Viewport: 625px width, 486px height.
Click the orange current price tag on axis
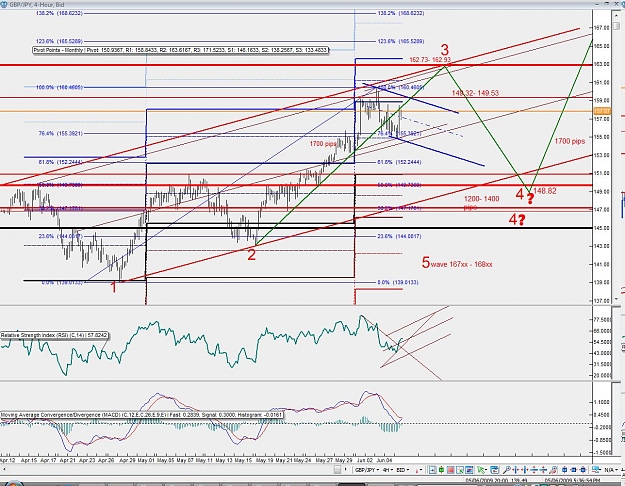601,111
